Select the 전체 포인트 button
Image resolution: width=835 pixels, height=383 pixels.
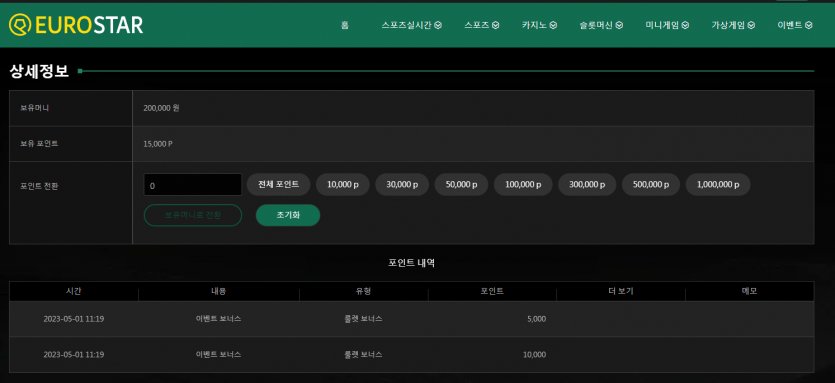pos(279,184)
